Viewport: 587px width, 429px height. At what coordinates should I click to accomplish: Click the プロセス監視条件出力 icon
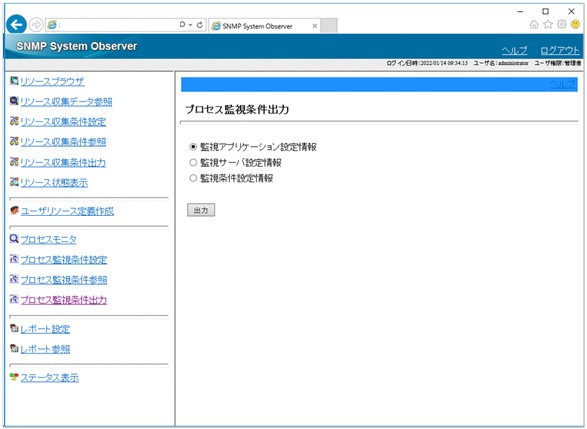tap(14, 299)
